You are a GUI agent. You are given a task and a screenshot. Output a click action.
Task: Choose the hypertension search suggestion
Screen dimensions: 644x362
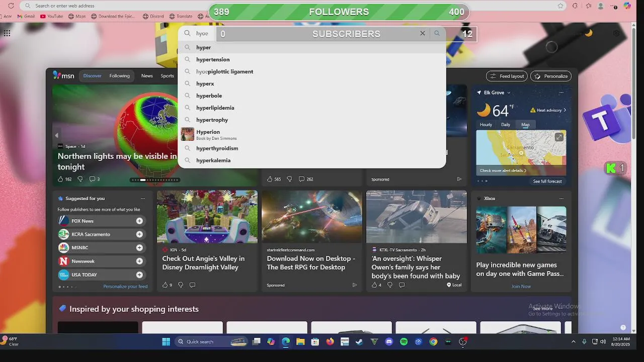(x=312, y=59)
